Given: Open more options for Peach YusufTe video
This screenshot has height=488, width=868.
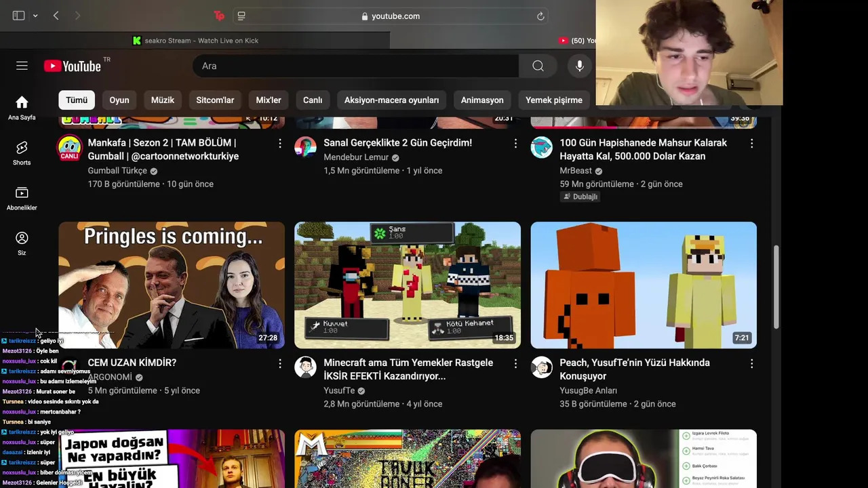Looking at the screenshot, I should click(751, 364).
